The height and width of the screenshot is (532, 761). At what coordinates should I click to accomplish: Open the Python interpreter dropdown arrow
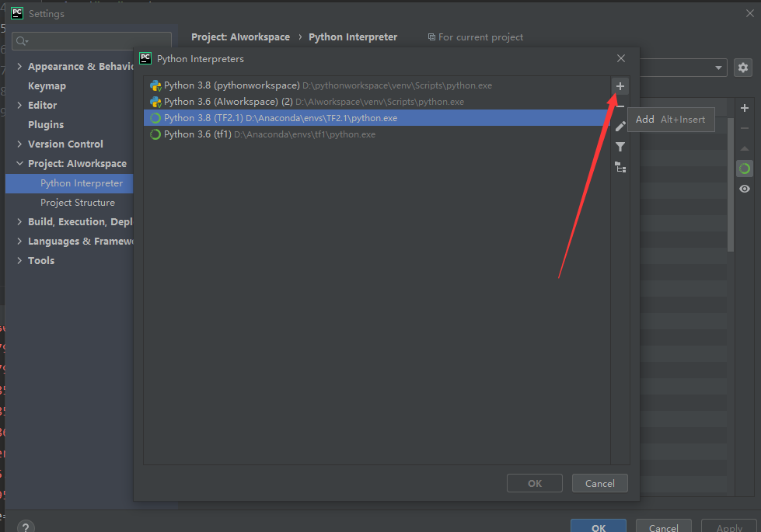(x=718, y=68)
